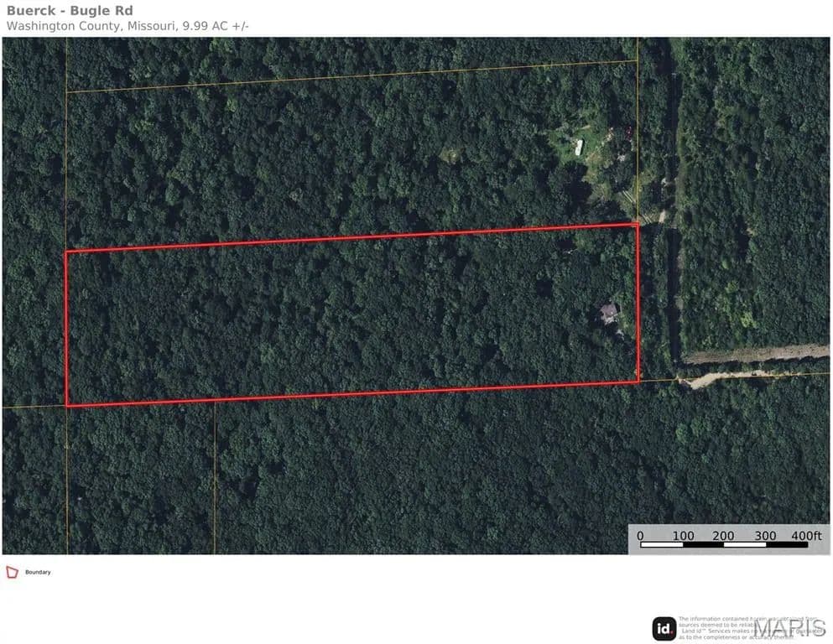833x644 pixels.
Task: Click center of red-outlined wooded parcel
Action: (x=352, y=315)
